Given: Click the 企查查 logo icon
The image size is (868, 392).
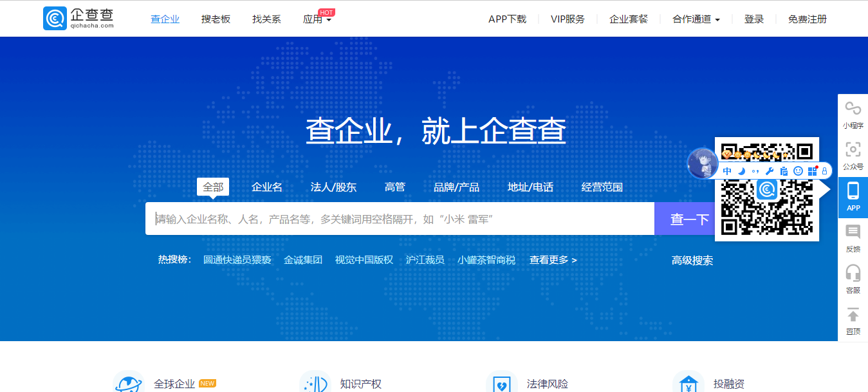Looking at the screenshot, I should (55, 19).
